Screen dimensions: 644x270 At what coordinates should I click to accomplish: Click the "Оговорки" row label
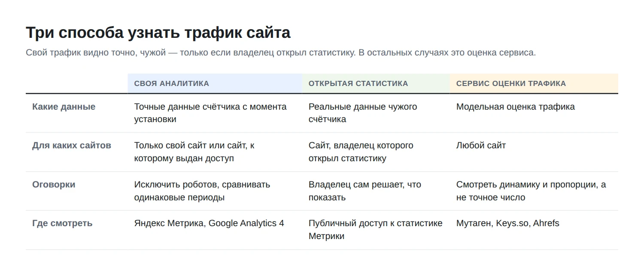(x=54, y=184)
